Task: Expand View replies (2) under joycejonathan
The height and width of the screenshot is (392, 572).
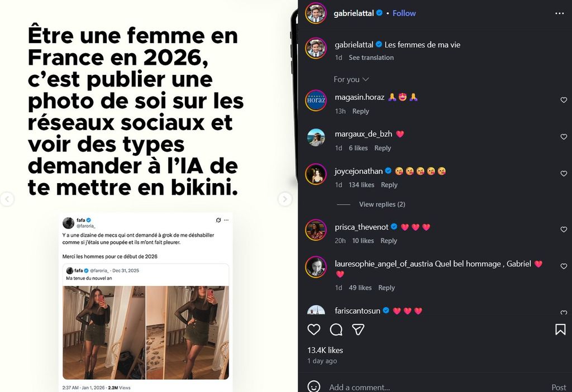Action: (x=382, y=204)
